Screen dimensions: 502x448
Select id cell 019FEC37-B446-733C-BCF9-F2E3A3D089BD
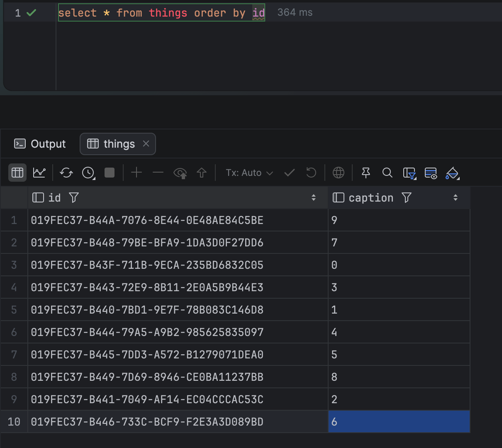[178, 422]
